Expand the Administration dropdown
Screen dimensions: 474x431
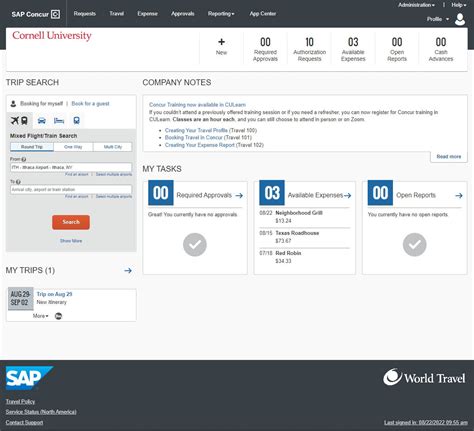tap(416, 5)
